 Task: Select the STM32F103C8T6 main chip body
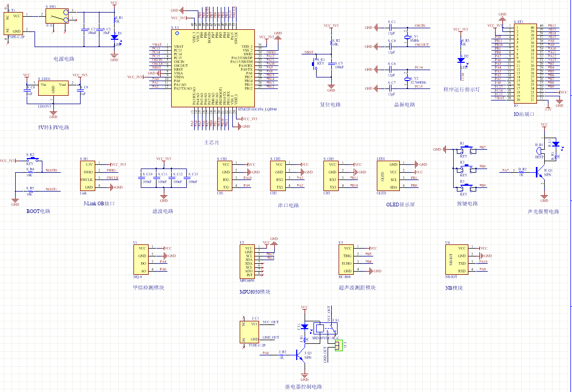coord(213,69)
